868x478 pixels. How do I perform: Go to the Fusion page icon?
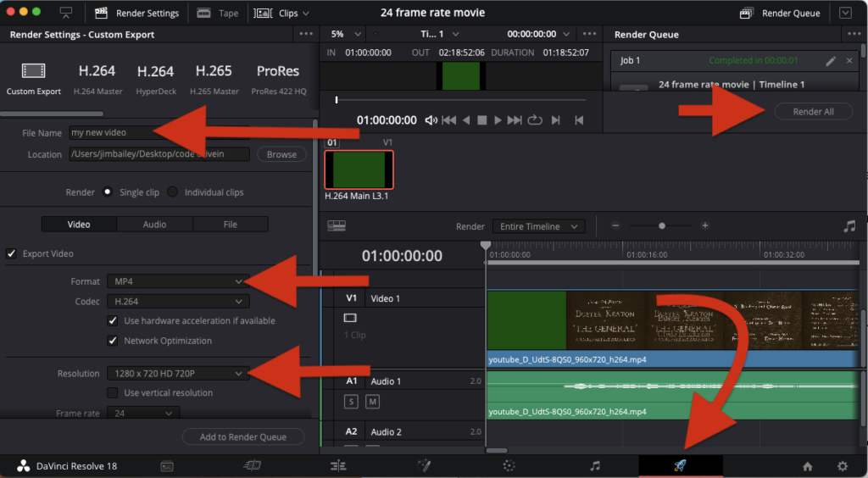click(424, 465)
